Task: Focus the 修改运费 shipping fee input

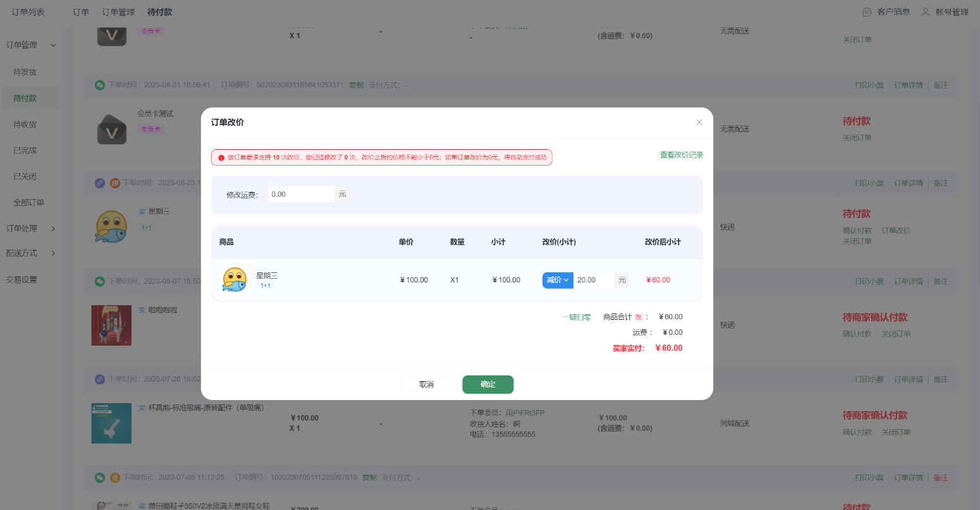Action: click(x=301, y=194)
